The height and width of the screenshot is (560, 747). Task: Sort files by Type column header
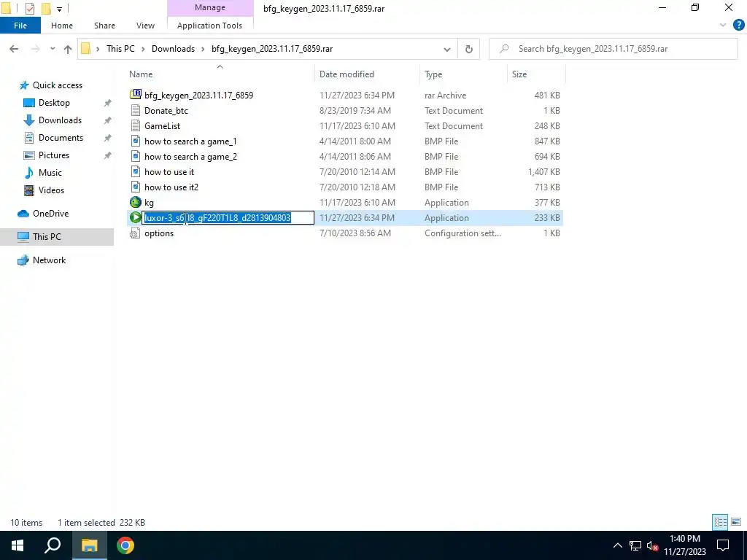click(x=463, y=74)
